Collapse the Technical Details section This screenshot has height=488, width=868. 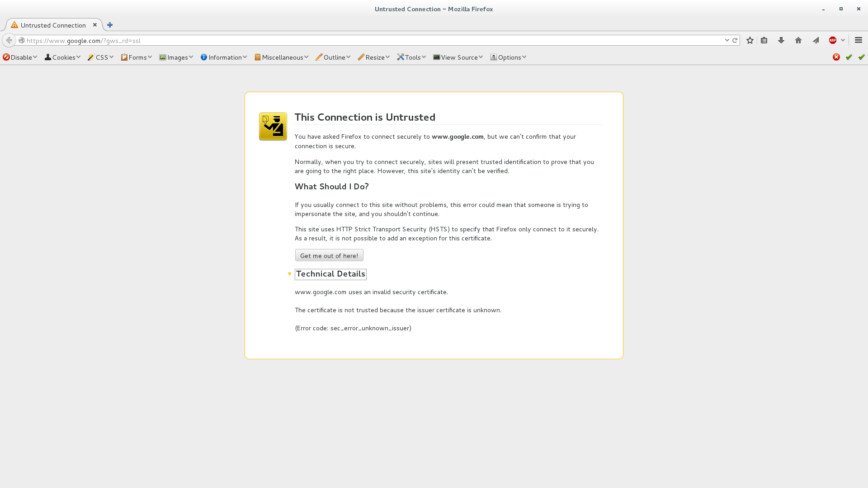coord(330,274)
